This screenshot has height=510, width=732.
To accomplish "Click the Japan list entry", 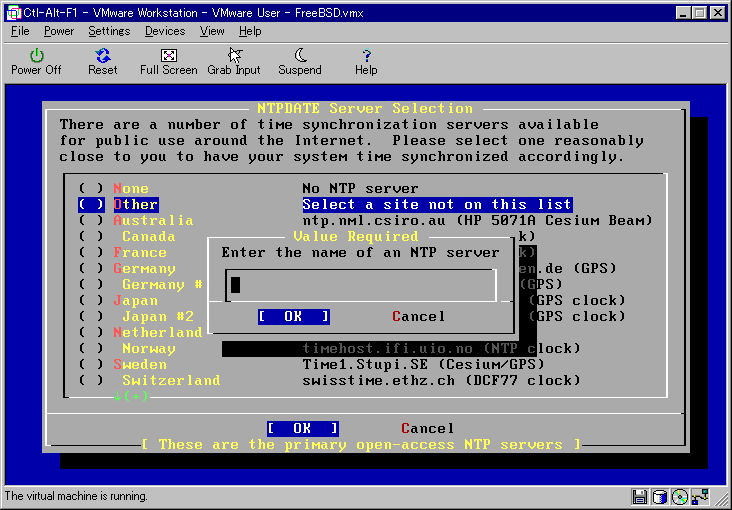I will coord(135,301).
